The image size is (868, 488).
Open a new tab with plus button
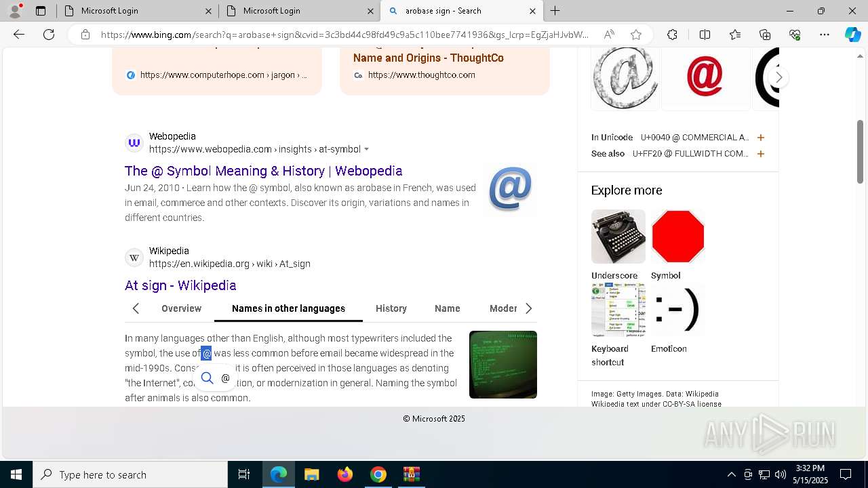click(555, 11)
